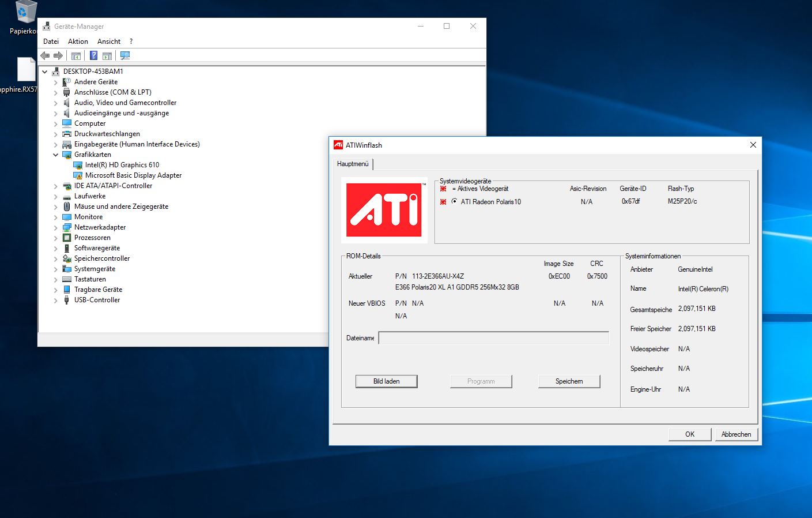812x518 pixels.
Task: Collapse the DESKTOP-453BAM1 root node
Action: [45, 72]
